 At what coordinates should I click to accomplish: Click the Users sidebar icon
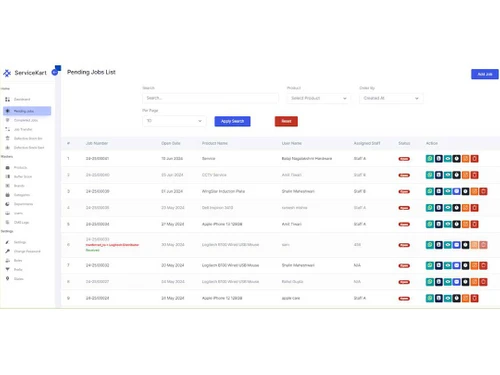pyautogui.click(x=7, y=213)
